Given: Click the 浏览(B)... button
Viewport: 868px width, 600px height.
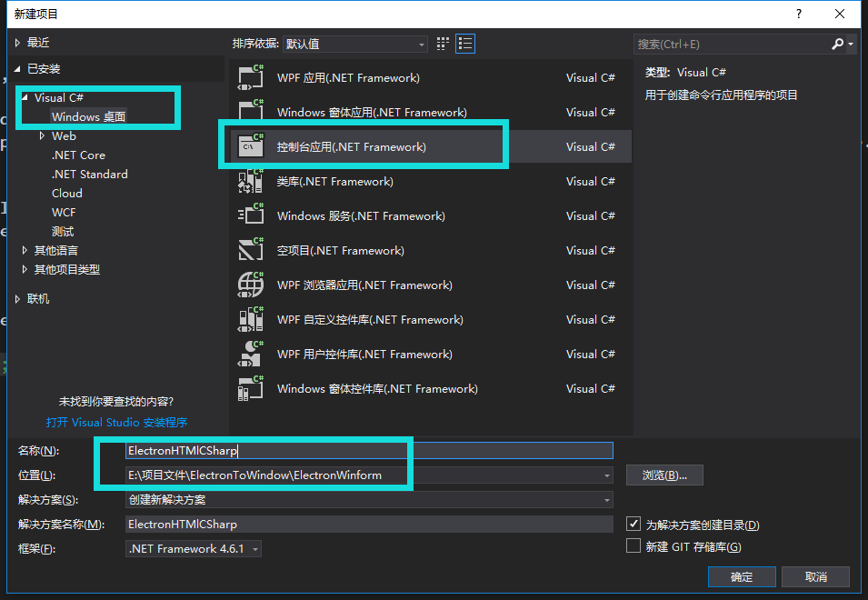Looking at the screenshot, I should point(663,475).
